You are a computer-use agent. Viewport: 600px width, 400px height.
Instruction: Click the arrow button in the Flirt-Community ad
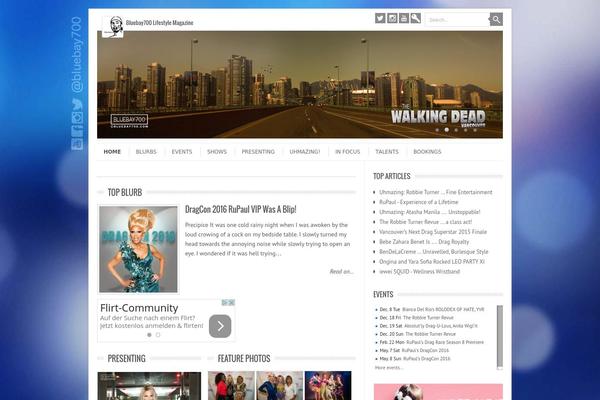220,326
